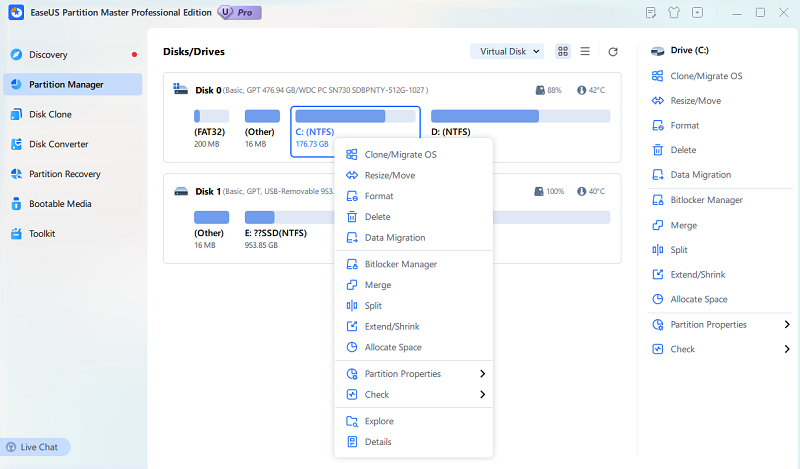Expand Partition Properties in right panel

[720, 325]
